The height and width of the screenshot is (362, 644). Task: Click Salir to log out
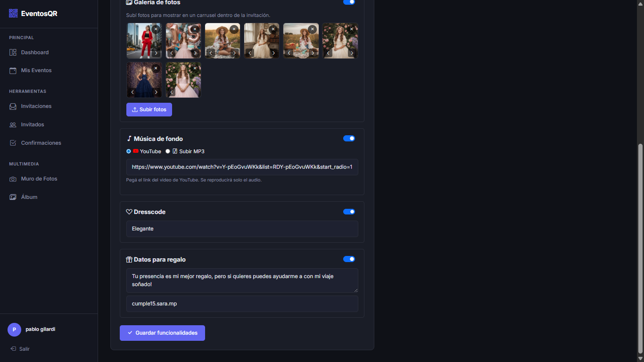(x=24, y=349)
